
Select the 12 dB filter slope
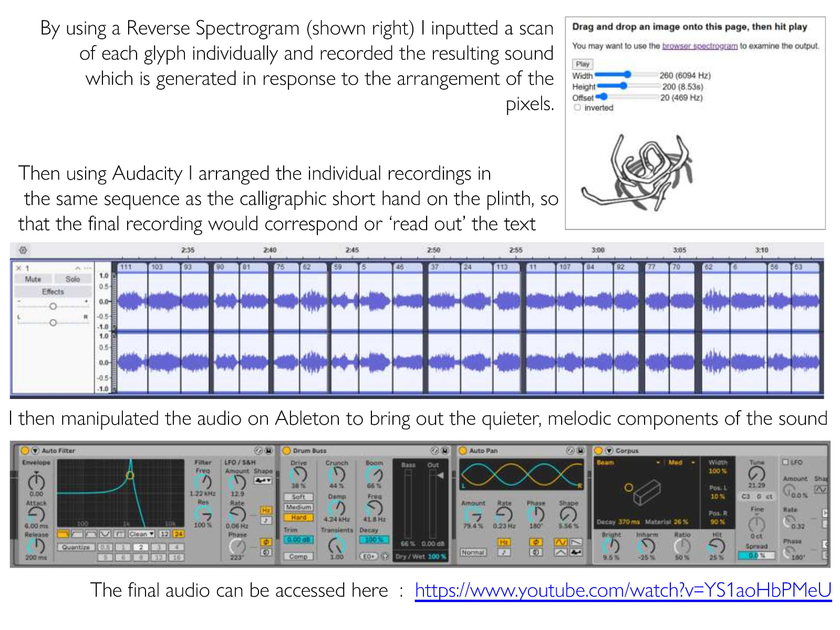pyautogui.click(x=164, y=533)
